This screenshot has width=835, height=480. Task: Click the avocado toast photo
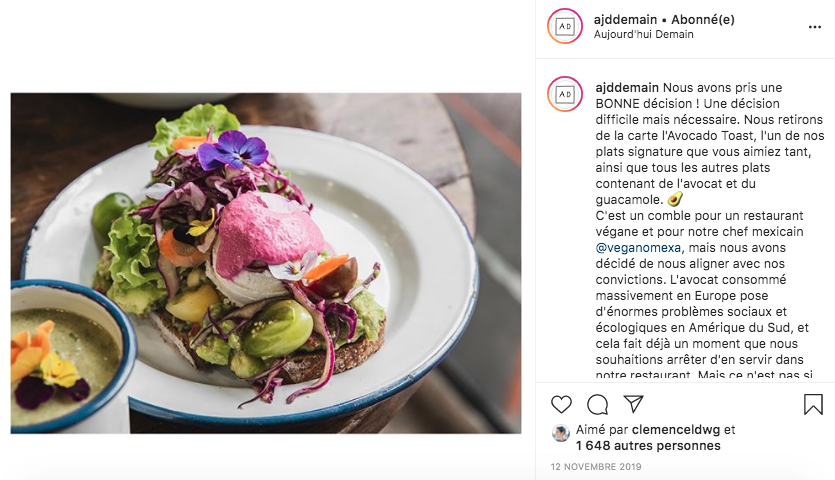coord(266,263)
